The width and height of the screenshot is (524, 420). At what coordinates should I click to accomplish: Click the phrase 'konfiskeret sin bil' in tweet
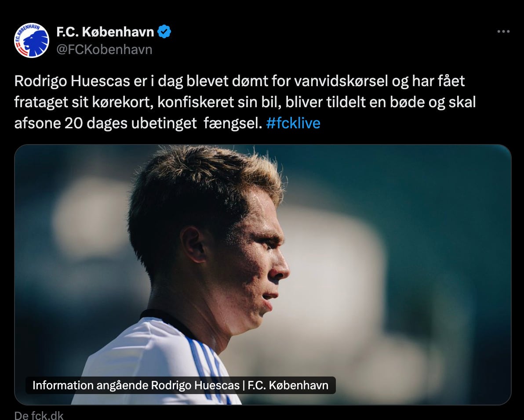219,102
